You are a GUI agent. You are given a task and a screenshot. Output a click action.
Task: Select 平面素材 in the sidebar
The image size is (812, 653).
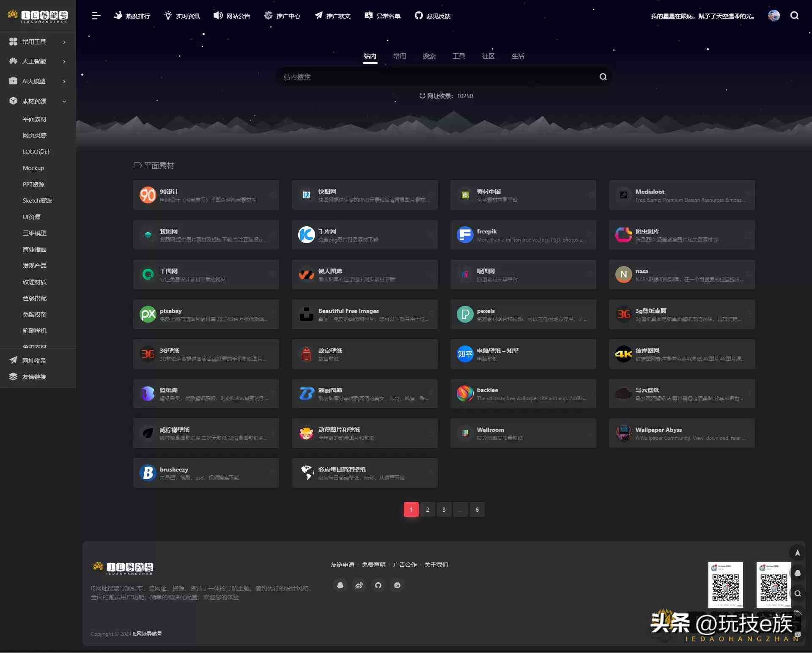tap(35, 119)
